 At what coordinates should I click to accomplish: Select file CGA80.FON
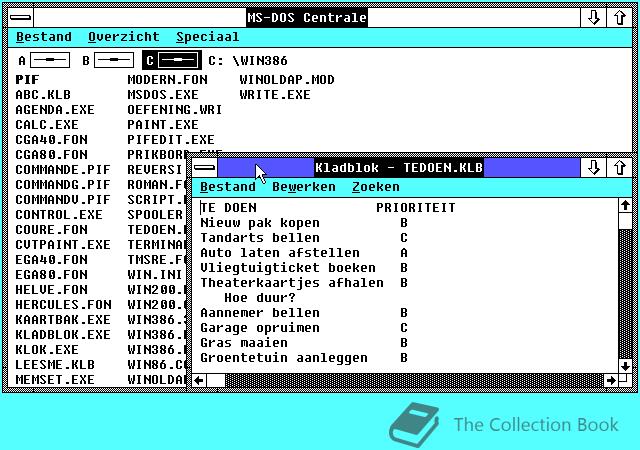(51, 155)
